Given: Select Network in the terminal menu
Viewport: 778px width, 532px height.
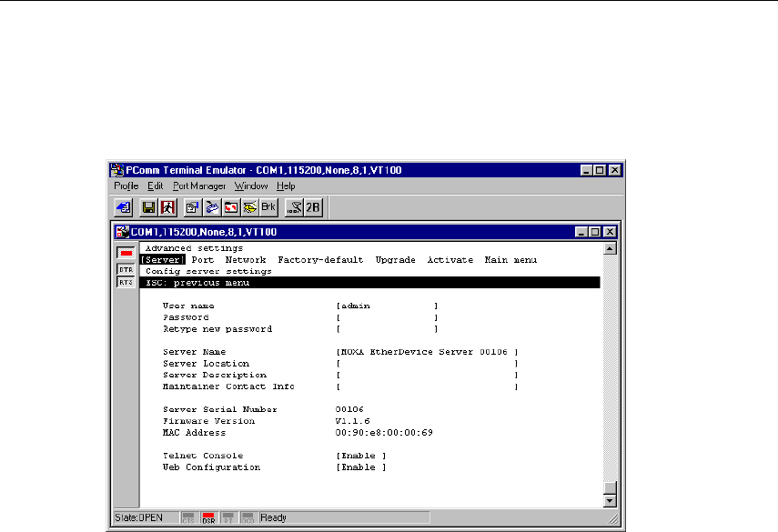Looking at the screenshot, I should coord(246,260).
